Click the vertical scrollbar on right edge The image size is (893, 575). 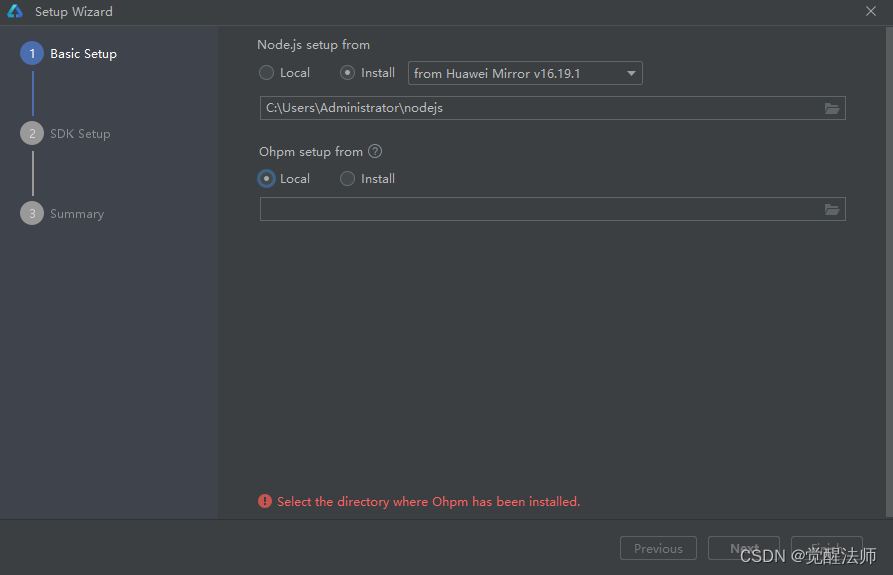[890, 272]
